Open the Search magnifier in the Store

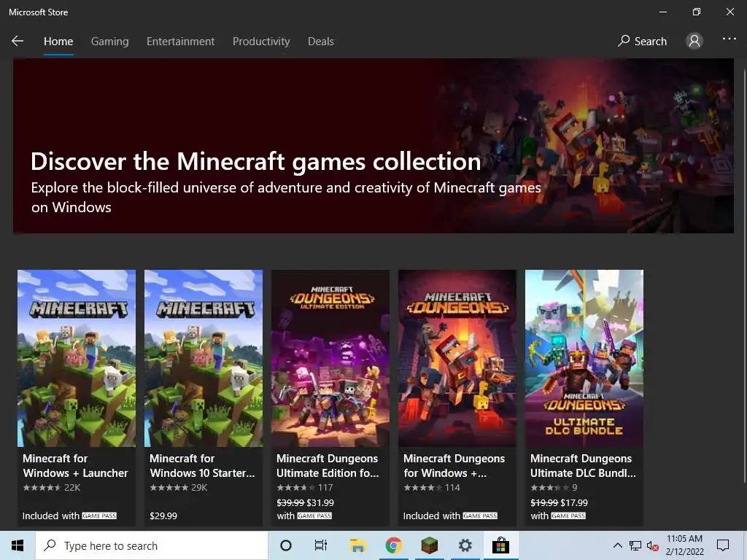pos(623,41)
